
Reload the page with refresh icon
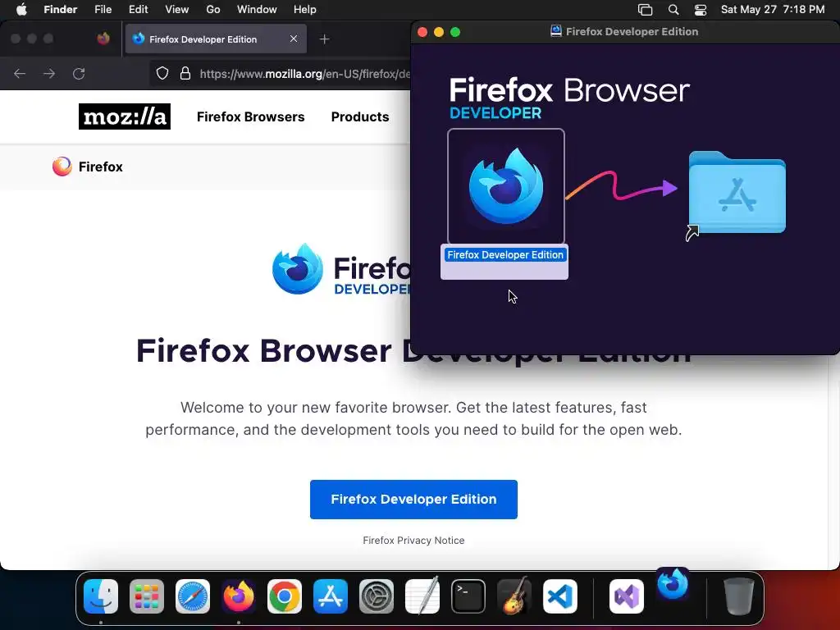(79, 73)
